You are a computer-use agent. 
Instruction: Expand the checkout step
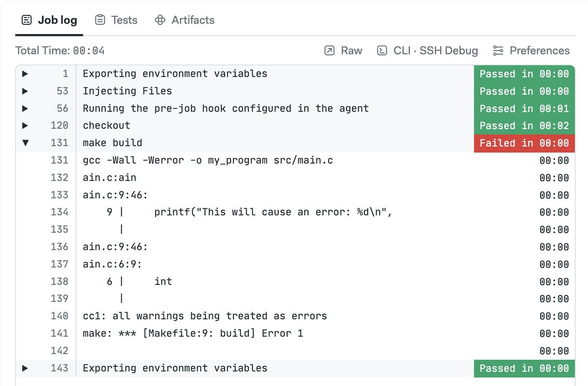coord(25,126)
